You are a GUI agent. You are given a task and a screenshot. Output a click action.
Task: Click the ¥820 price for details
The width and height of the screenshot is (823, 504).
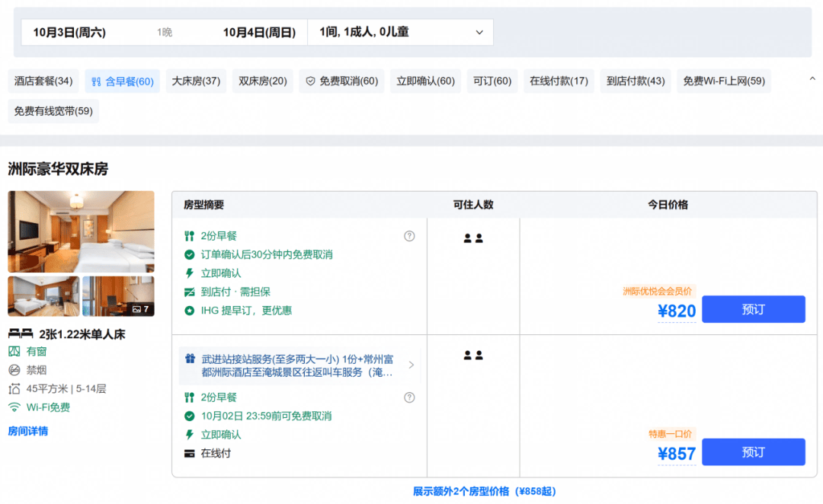click(677, 311)
